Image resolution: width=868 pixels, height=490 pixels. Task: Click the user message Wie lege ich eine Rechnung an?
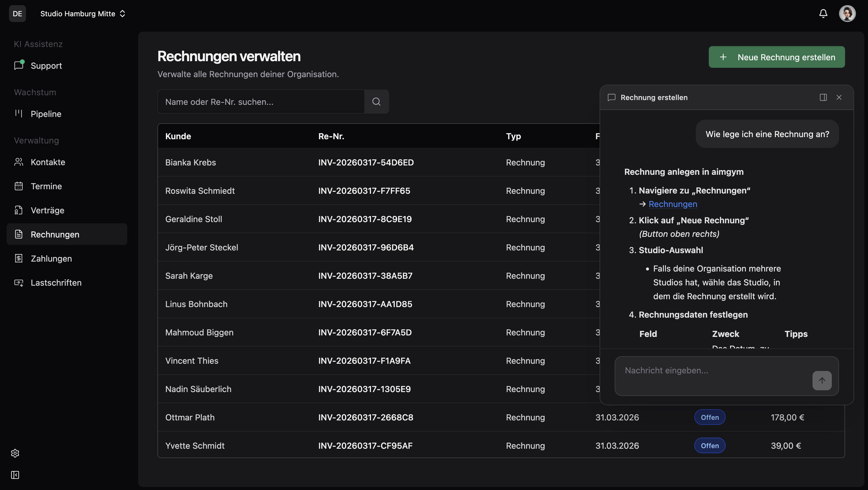[x=767, y=134]
